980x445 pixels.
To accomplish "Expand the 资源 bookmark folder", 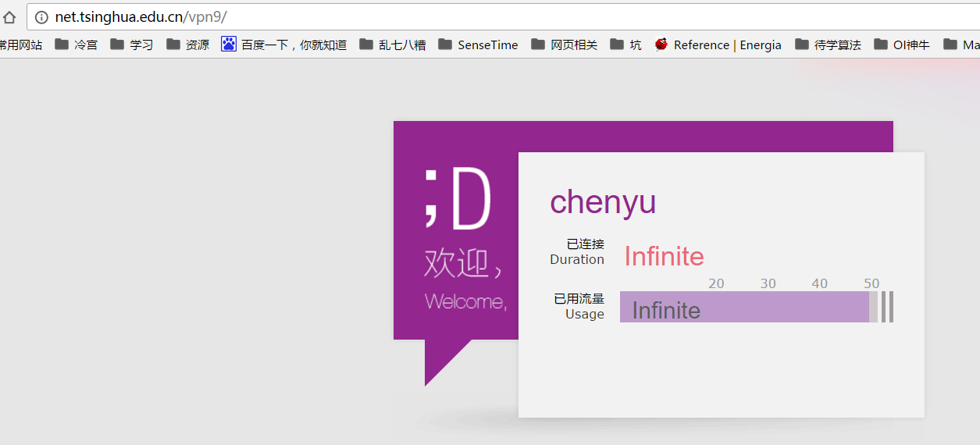I will 188,44.
